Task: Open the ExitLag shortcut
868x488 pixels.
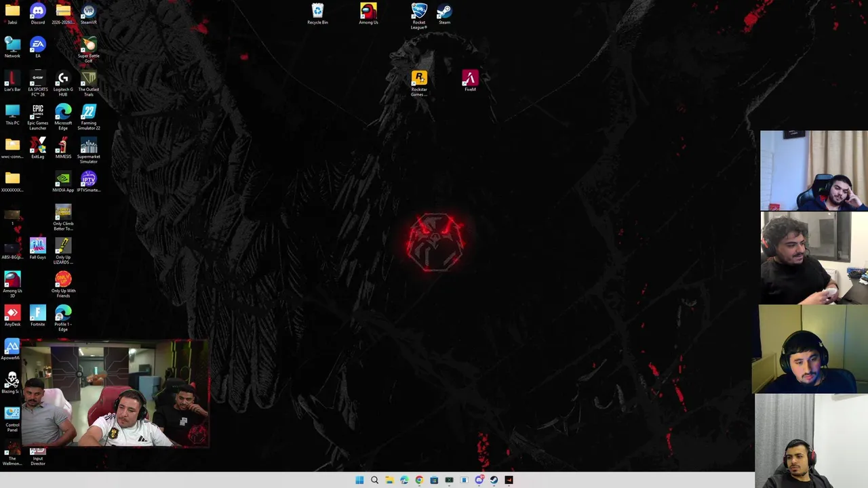Action: pyautogui.click(x=38, y=148)
